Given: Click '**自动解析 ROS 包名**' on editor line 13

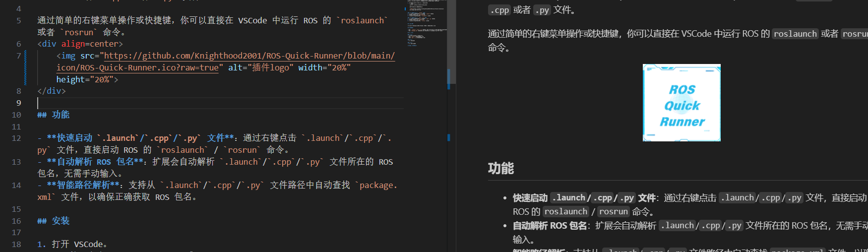Looking at the screenshot, I should [x=95, y=162].
